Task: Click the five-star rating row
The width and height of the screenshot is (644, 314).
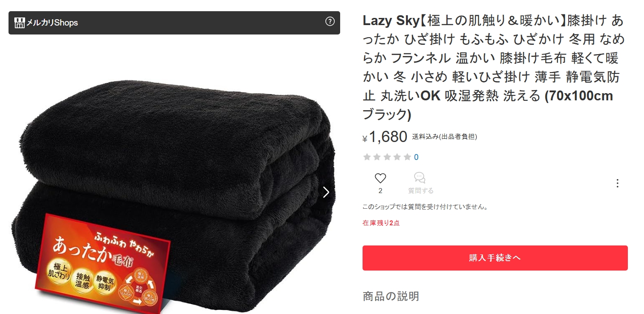Action: point(387,157)
